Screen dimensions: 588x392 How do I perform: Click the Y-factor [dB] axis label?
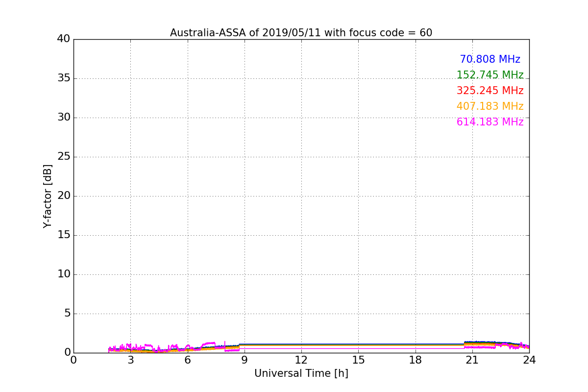[48, 196]
